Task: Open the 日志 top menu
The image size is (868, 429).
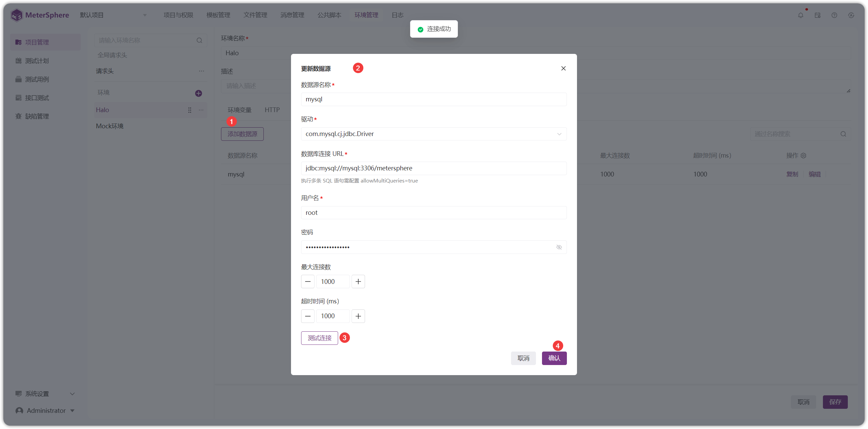Action: tap(398, 15)
